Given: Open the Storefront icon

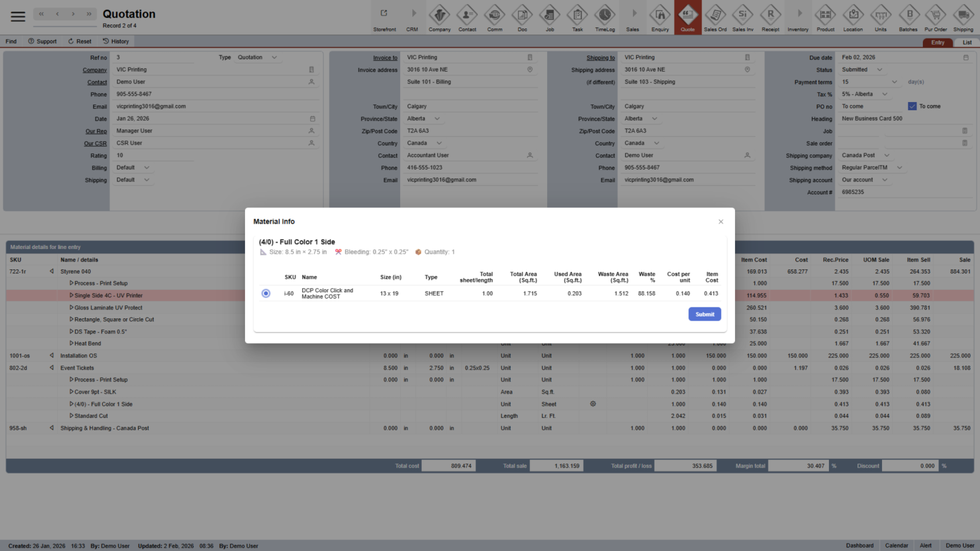Looking at the screenshot, I should tap(384, 15).
